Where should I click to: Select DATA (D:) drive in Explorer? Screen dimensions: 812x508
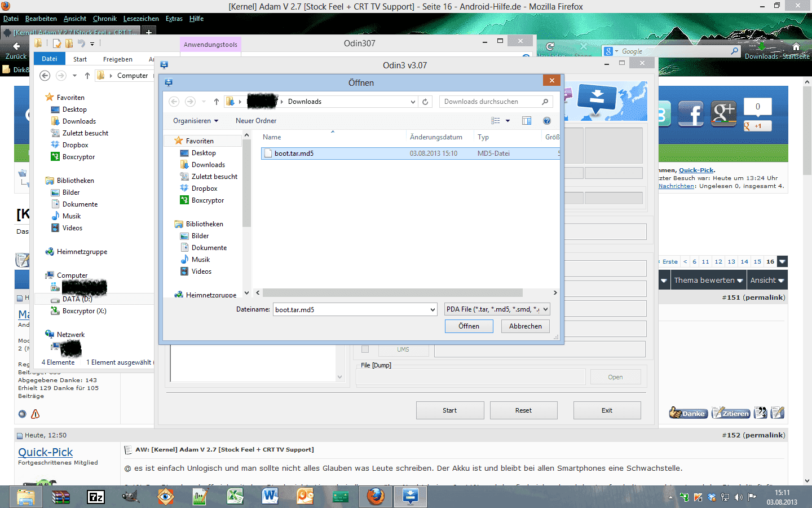[77, 299]
